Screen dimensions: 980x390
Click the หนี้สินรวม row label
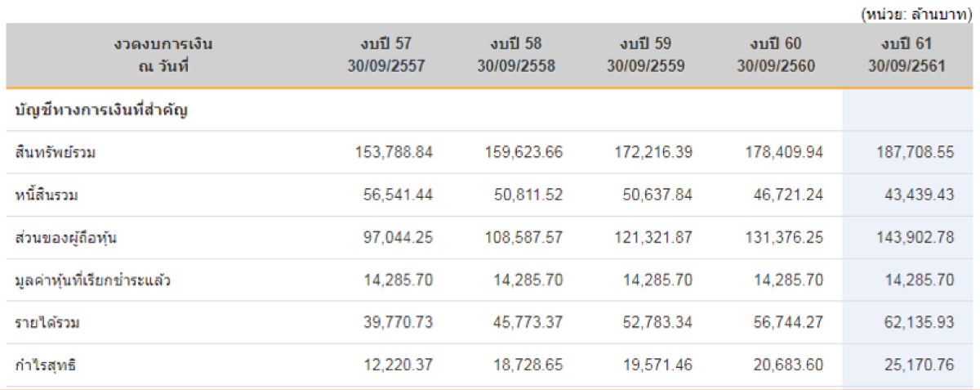[x=47, y=195]
